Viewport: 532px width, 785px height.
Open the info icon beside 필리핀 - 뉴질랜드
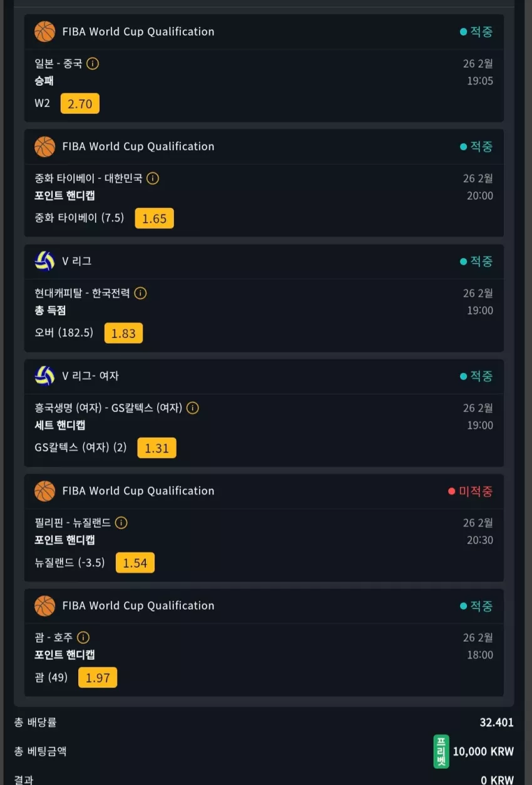(x=121, y=523)
